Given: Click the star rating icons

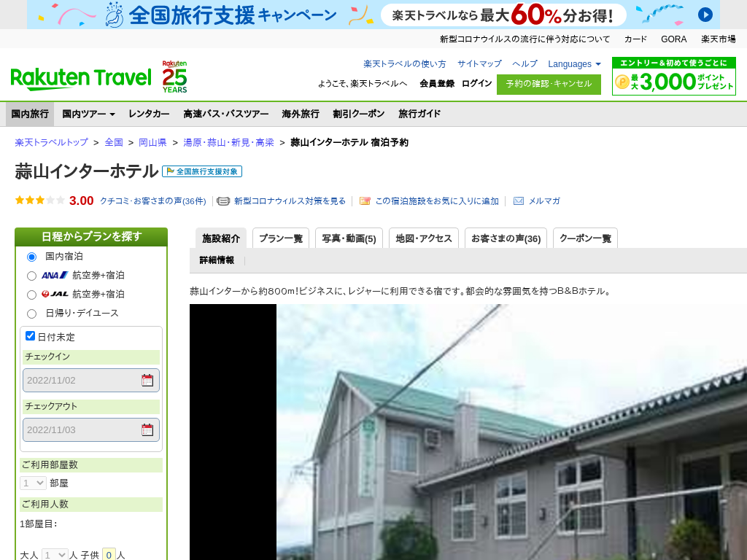Looking at the screenshot, I should pyautogui.click(x=40, y=201).
